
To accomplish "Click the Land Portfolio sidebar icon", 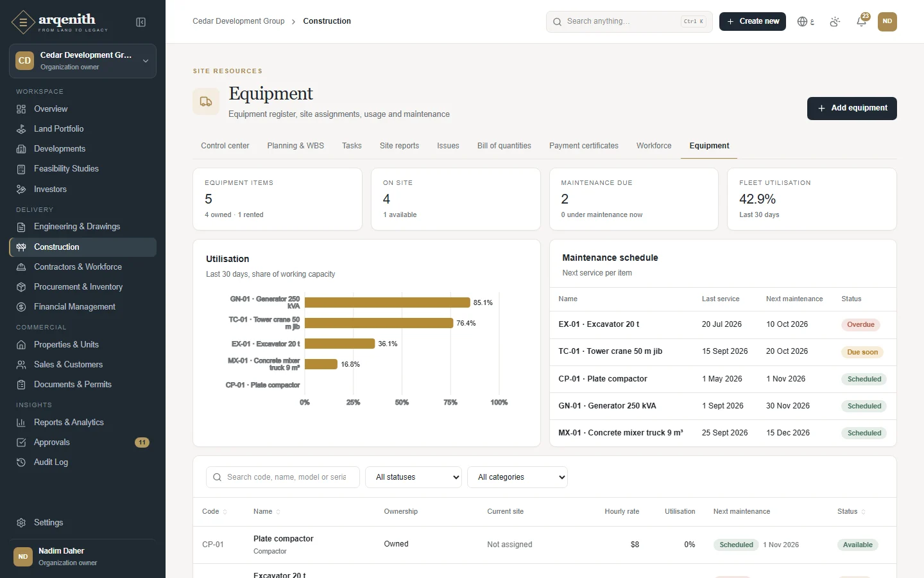I will (x=21, y=129).
